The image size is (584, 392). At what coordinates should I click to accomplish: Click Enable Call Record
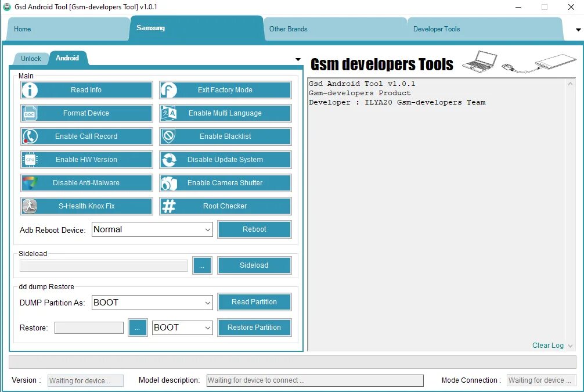[86, 136]
